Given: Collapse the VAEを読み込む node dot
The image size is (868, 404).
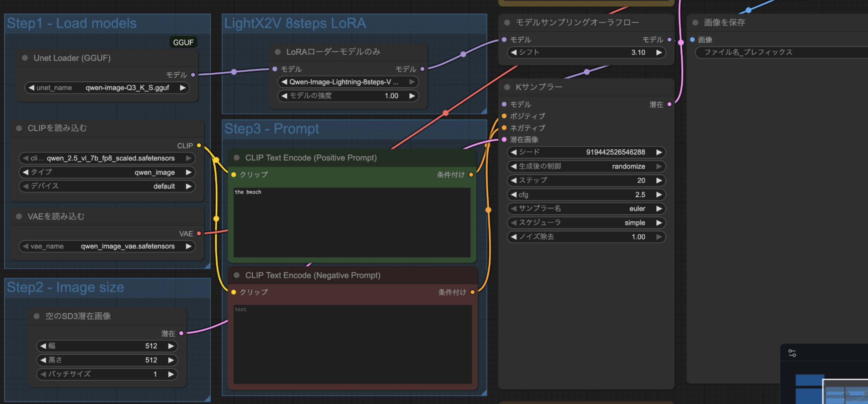Looking at the screenshot, I should [x=19, y=216].
